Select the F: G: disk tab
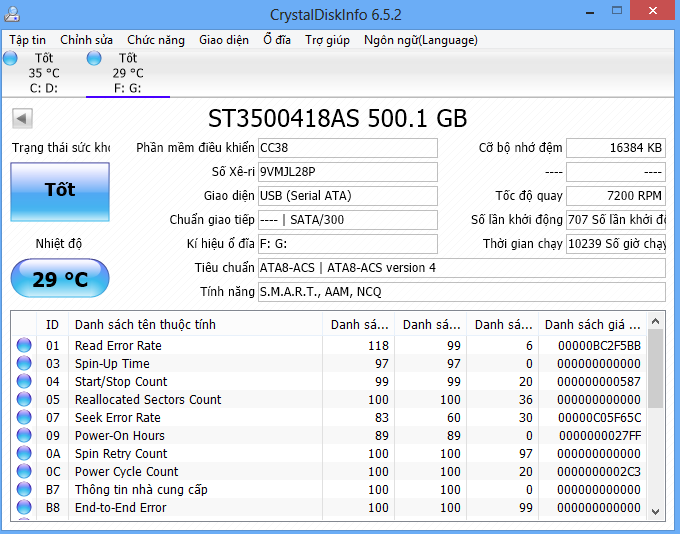Viewport: 680px width, 534px height. [x=128, y=73]
